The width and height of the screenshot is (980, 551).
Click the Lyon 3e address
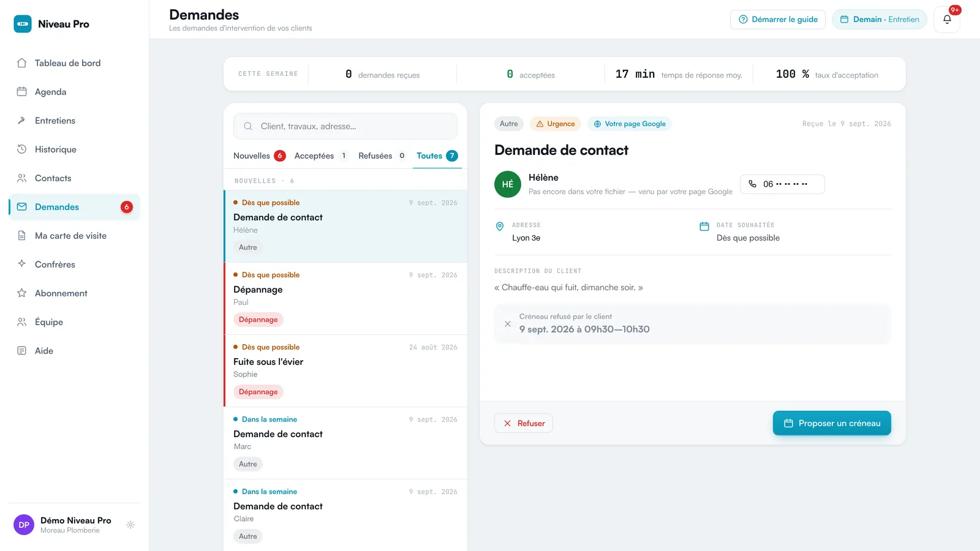526,238
